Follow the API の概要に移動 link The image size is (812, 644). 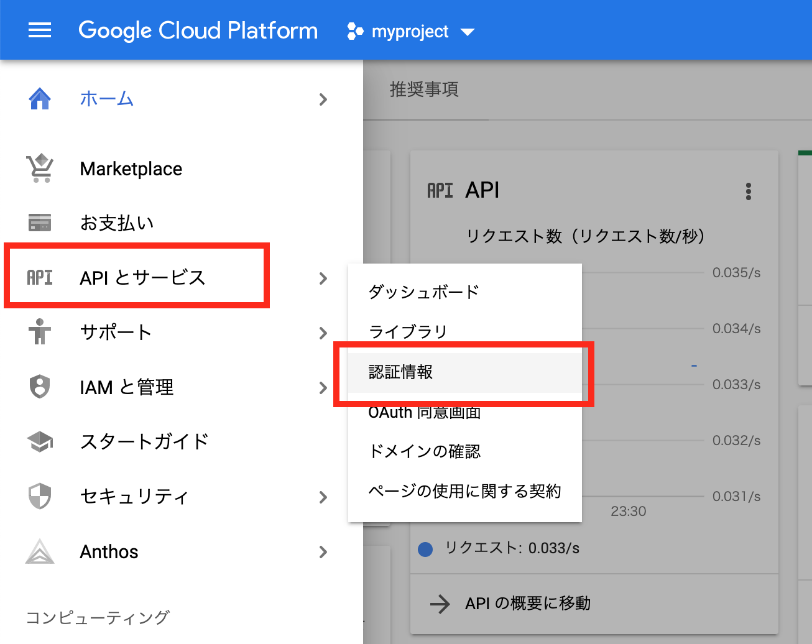(528, 603)
